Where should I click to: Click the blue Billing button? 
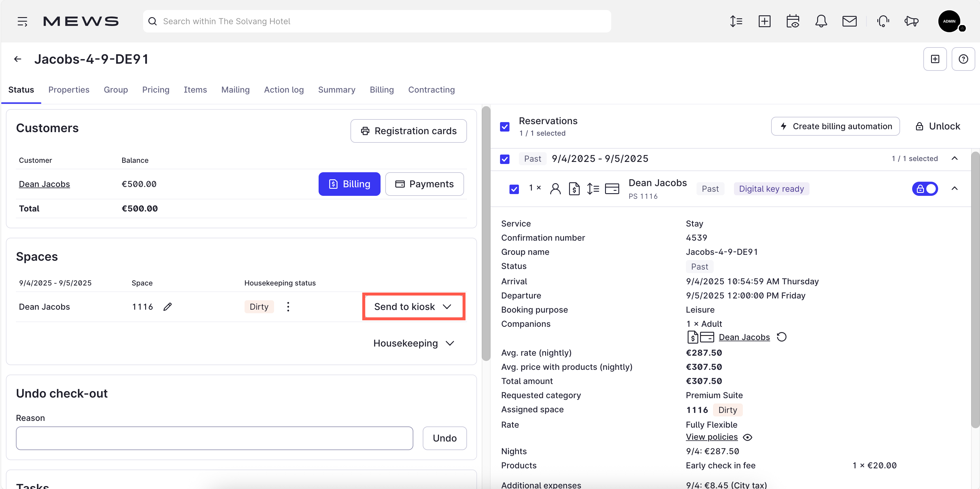[349, 184]
